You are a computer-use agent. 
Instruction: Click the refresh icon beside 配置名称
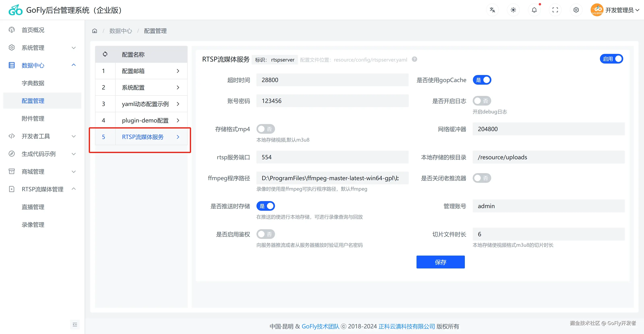pos(105,54)
